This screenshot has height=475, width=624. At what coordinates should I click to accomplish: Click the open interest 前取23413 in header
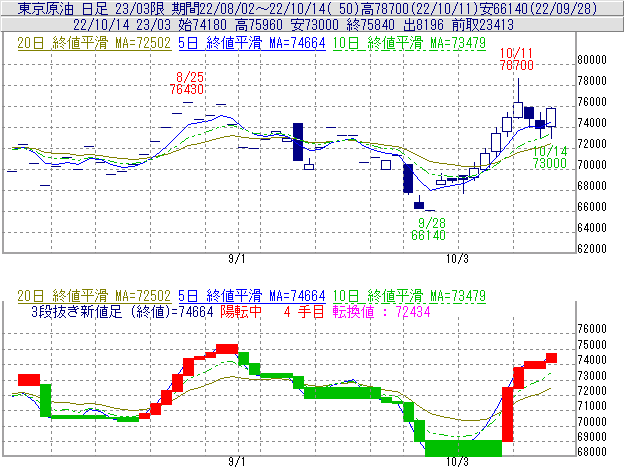click(x=483, y=25)
